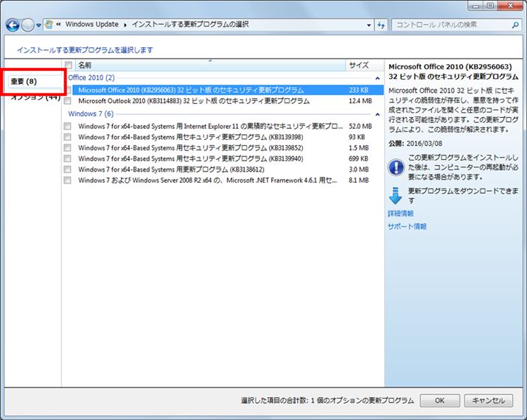The image size is (527, 420).
Task: Click the 公開: 2016/03/08 date text
Action: [x=416, y=144]
